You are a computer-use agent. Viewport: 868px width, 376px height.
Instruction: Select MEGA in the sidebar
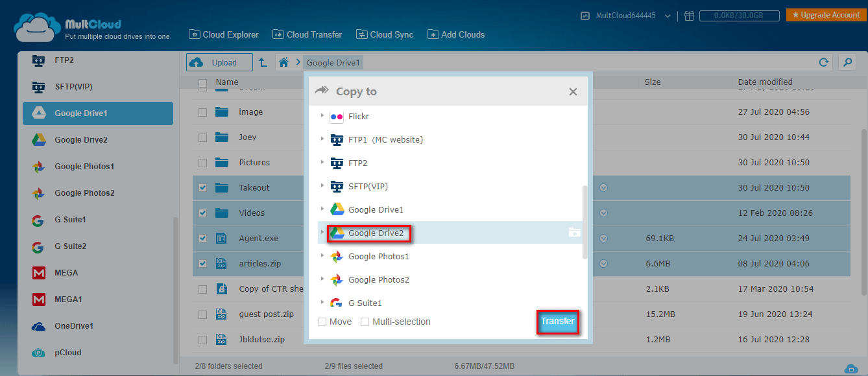click(x=98, y=272)
